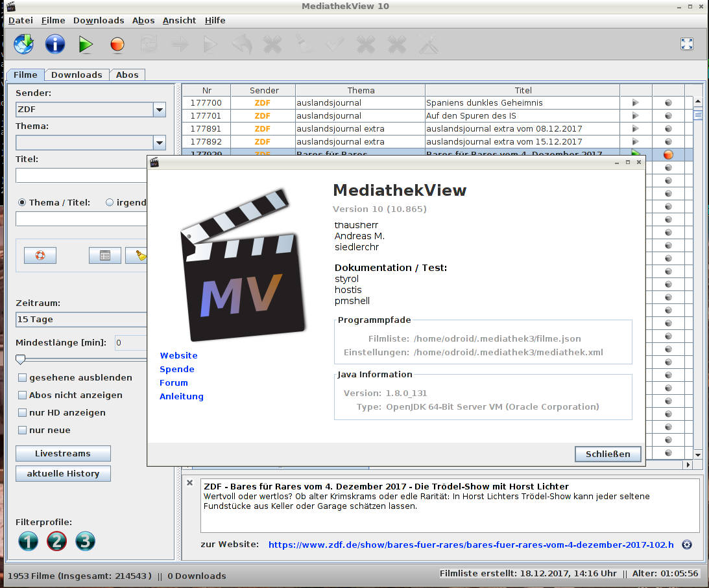The image size is (709, 588).
Task: Open the Spende link in About dialog
Action: 176,369
